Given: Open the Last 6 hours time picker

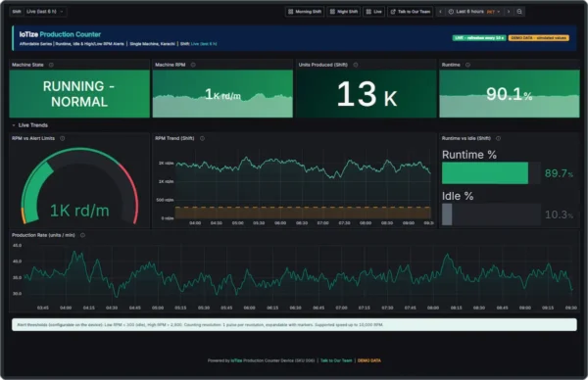Looking at the screenshot, I should [474, 12].
